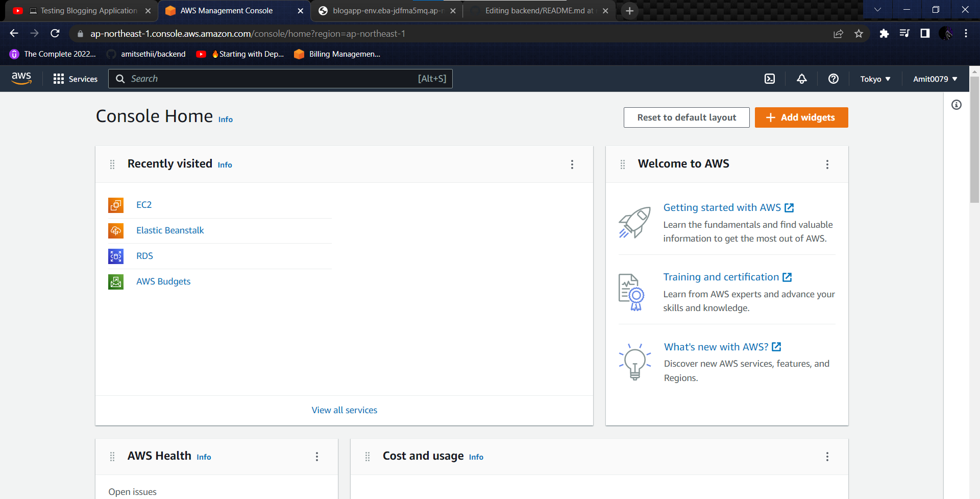The image size is (980, 499).
Task: Open RDS via its service icon
Action: (116, 256)
